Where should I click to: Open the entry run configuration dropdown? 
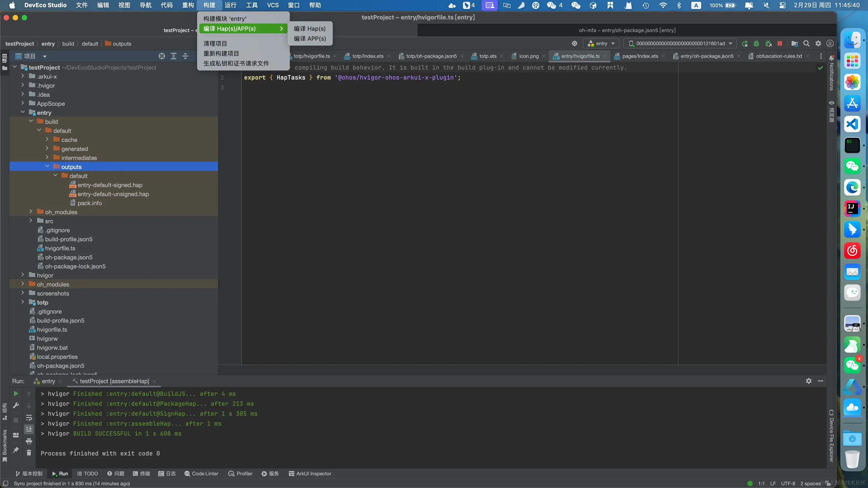pos(601,43)
